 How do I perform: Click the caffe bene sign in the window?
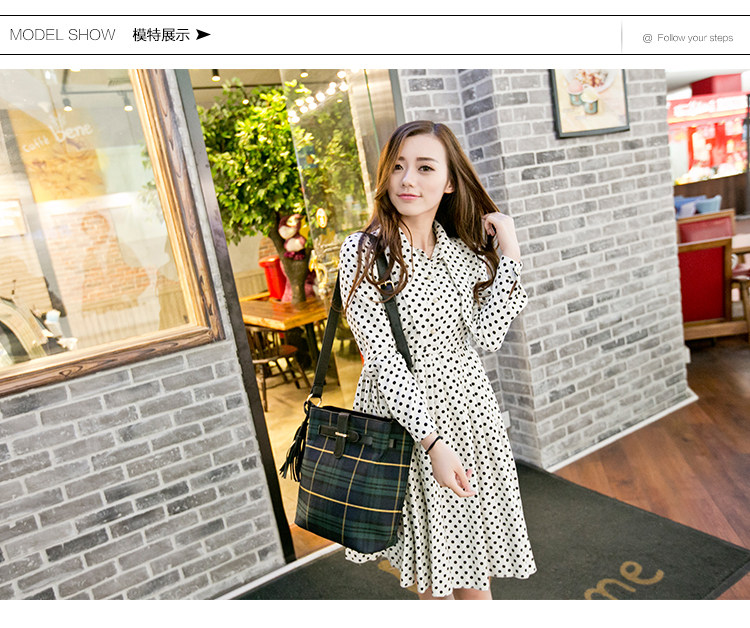click(x=72, y=134)
